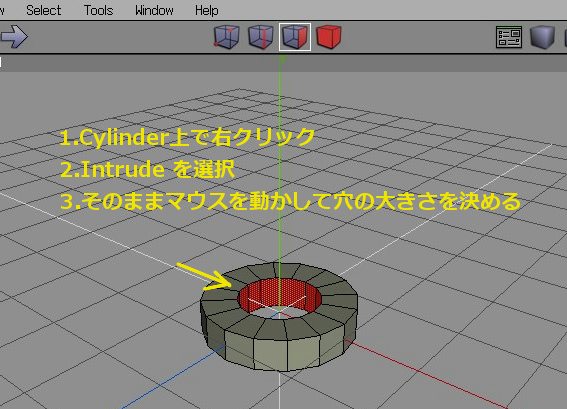This screenshot has width=567, height=409.
Task: Switch to vertex selection mode cube
Action: (x=226, y=37)
